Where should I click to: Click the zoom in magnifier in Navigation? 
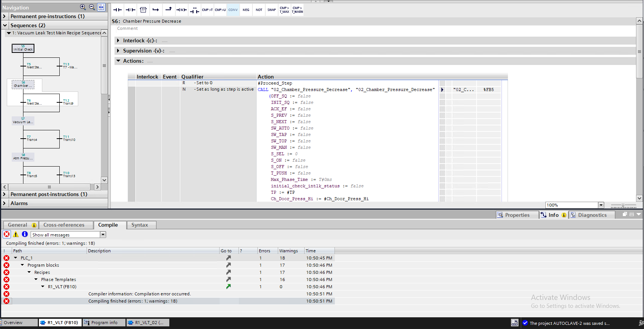[83, 7]
